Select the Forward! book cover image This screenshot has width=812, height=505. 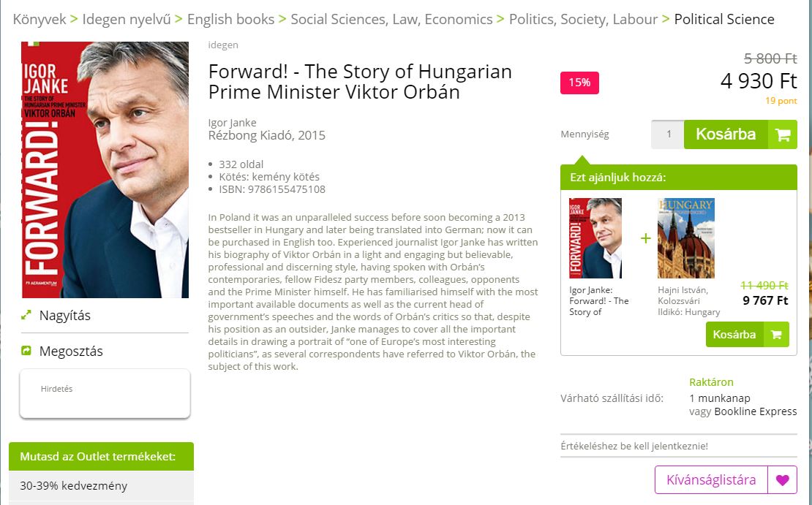pos(105,170)
